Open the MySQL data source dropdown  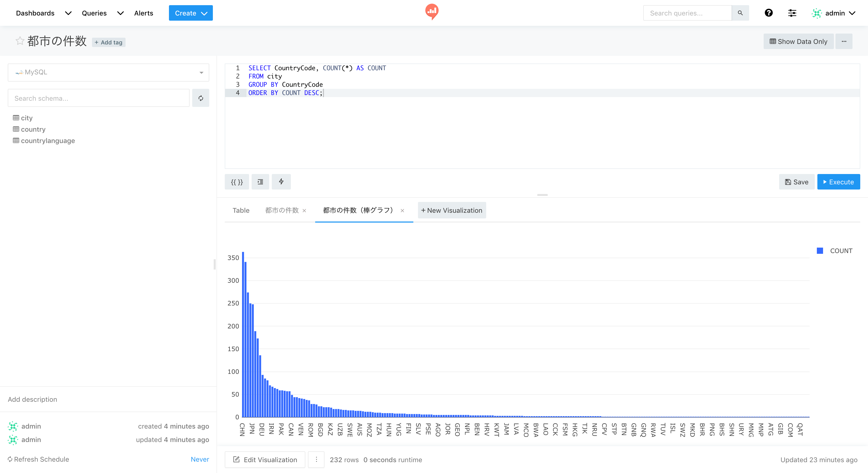(x=108, y=72)
